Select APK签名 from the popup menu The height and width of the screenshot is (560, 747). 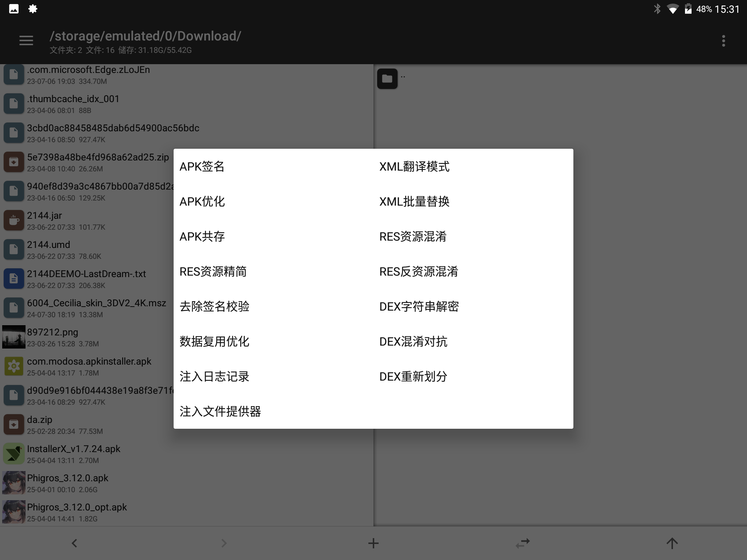click(x=202, y=167)
